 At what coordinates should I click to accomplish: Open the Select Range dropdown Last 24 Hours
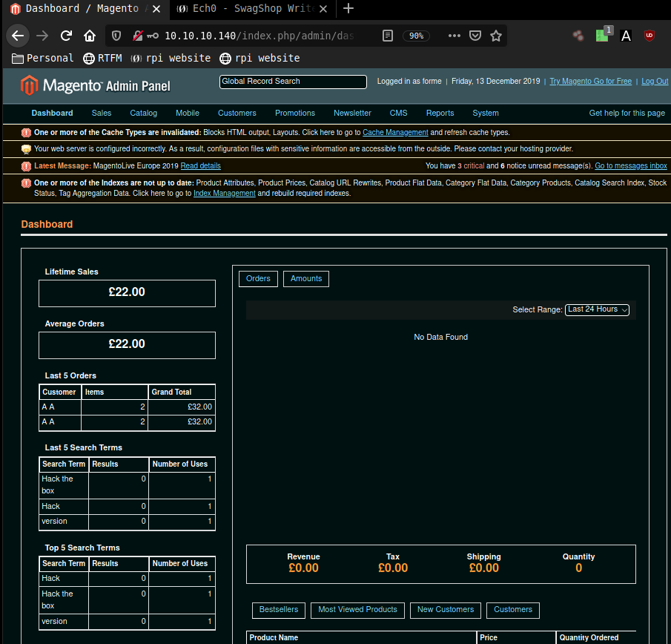click(597, 309)
